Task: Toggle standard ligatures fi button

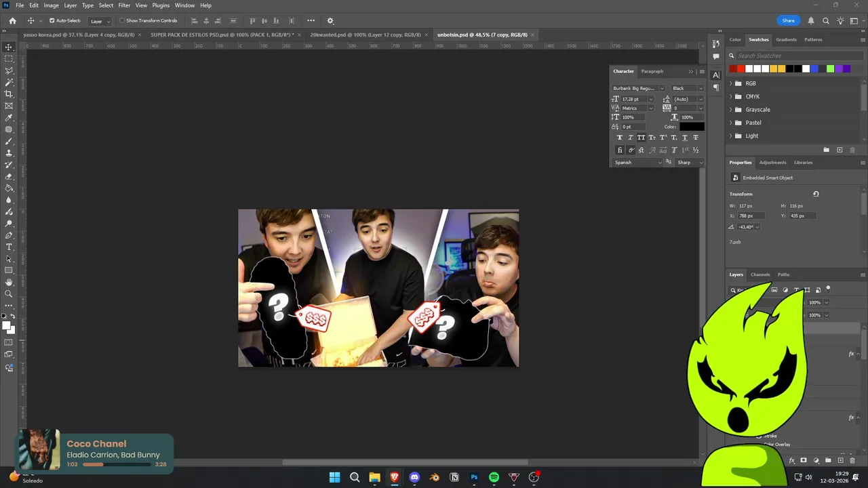Action: click(x=619, y=150)
